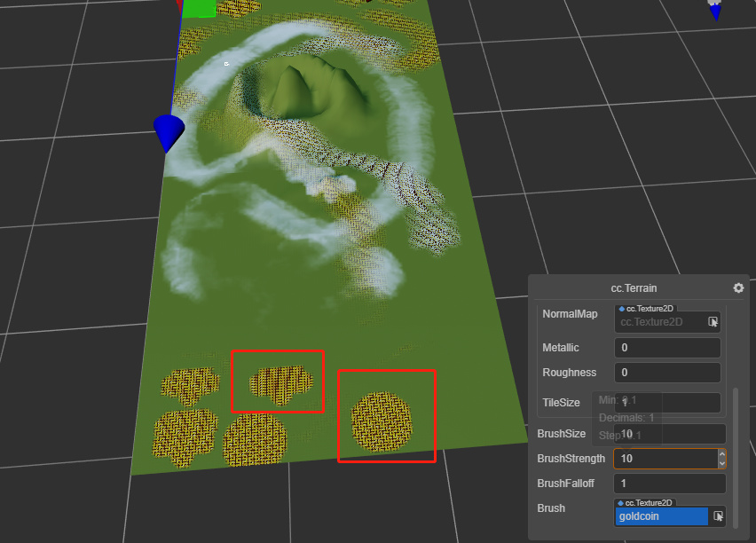The image size is (756, 543).
Task: Decrease BrushStrength with down stepper arrow
Action: 721,463
